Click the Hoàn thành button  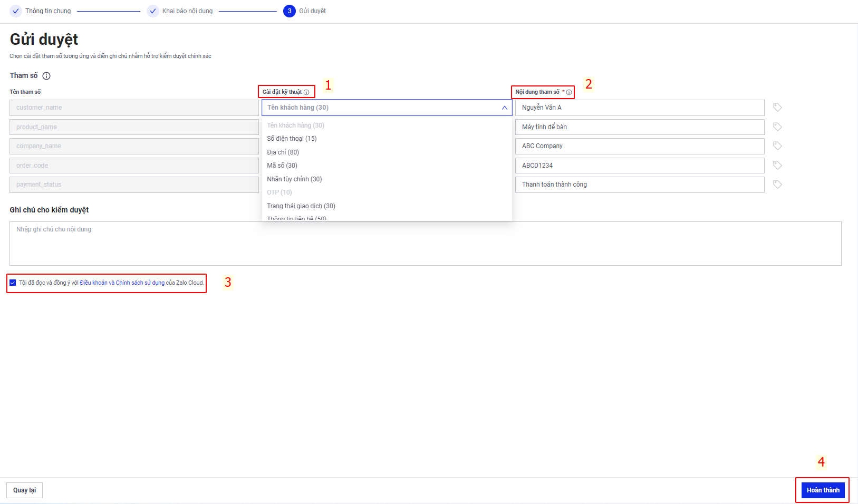pyautogui.click(x=823, y=490)
